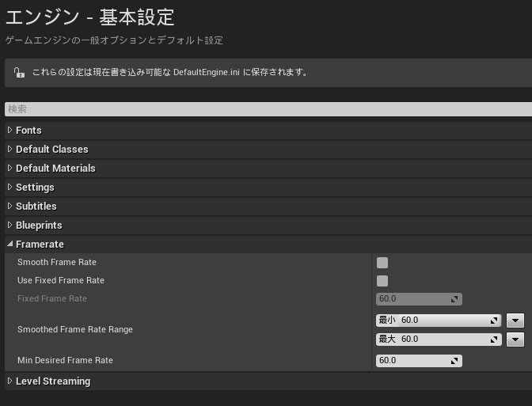Click the Smoothed Frame Rate Range label
532x406 pixels.
(75, 330)
